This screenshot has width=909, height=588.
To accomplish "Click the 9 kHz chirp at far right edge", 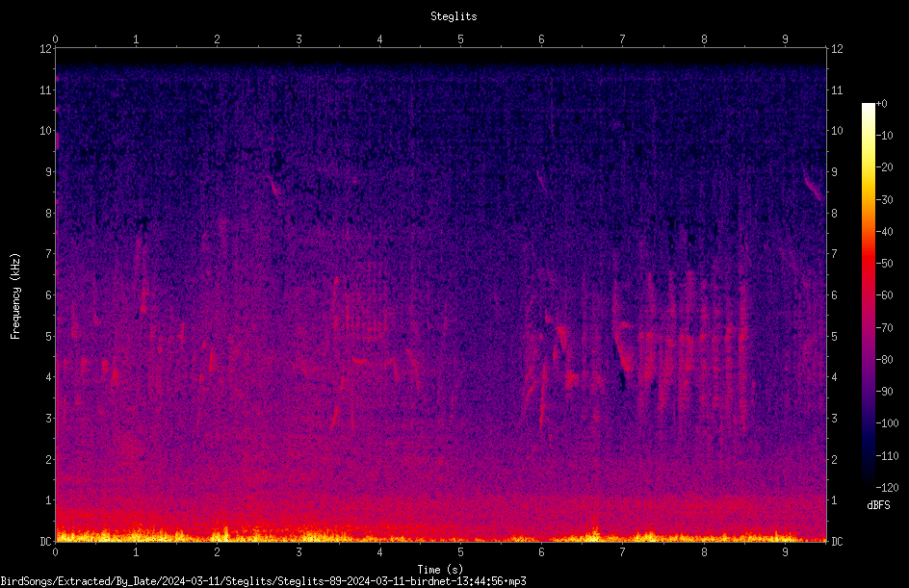I will 814,184.
